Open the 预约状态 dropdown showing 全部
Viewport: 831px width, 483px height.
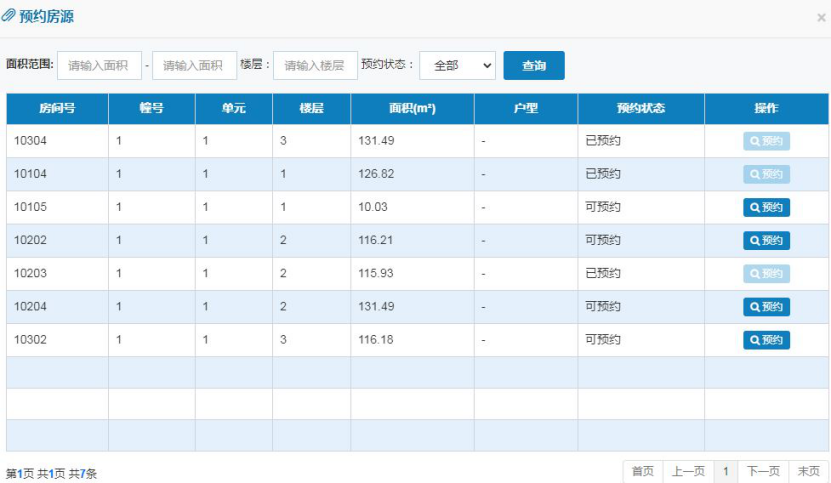click(x=457, y=65)
